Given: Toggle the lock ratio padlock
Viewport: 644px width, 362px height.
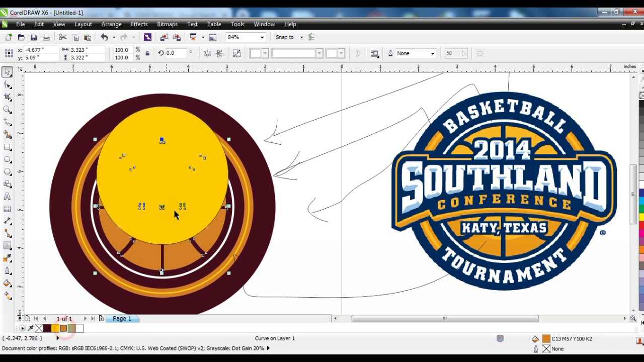Looking at the screenshot, I should [147, 53].
